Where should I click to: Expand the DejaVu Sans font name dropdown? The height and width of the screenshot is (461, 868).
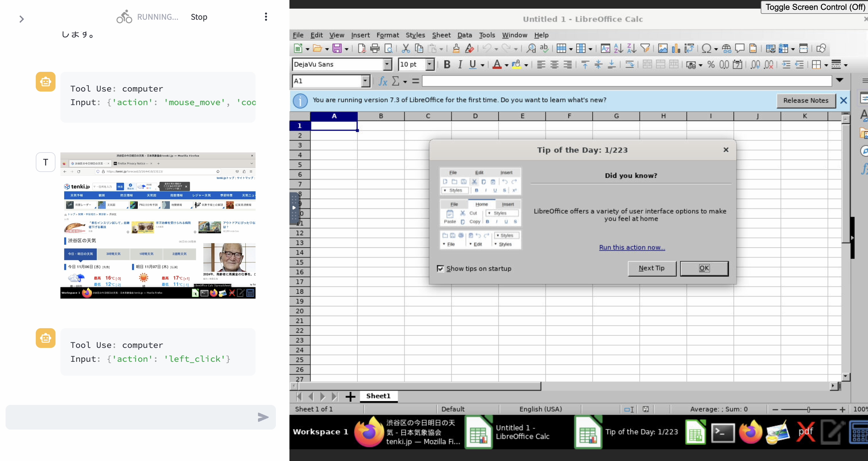[387, 64]
